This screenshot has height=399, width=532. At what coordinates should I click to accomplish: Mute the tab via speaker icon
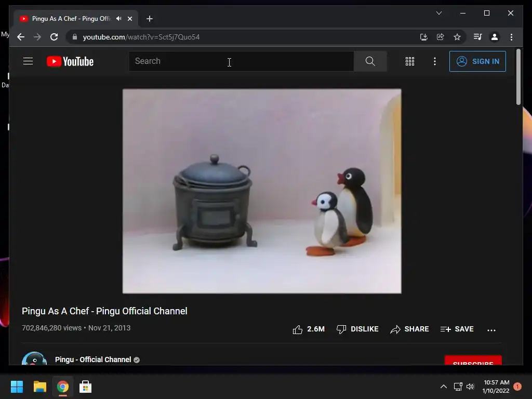118,19
